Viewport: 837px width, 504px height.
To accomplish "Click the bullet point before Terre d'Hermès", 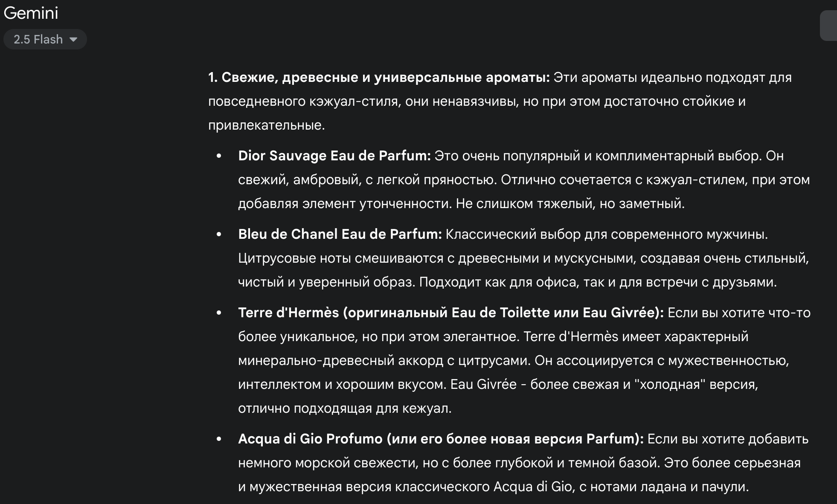I will [219, 313].
